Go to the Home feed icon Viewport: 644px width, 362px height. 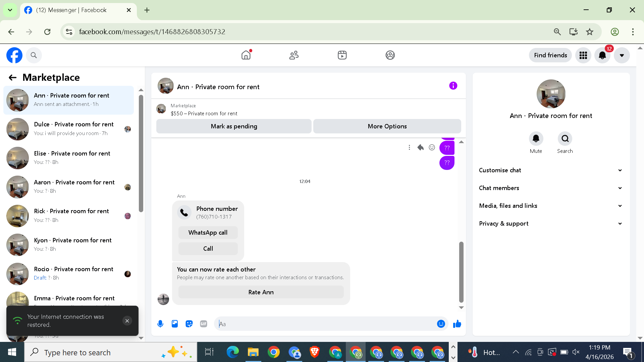[246, 55]
